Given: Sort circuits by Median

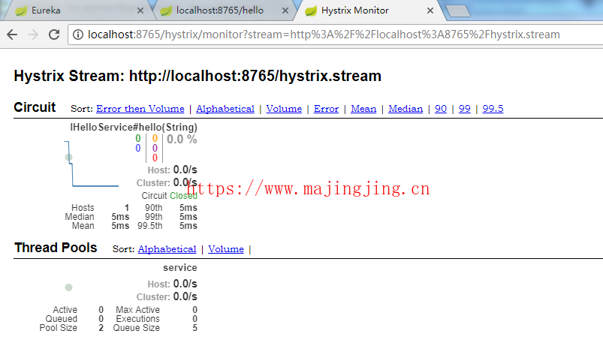Looking at the screenshot, I should (406, 109).
